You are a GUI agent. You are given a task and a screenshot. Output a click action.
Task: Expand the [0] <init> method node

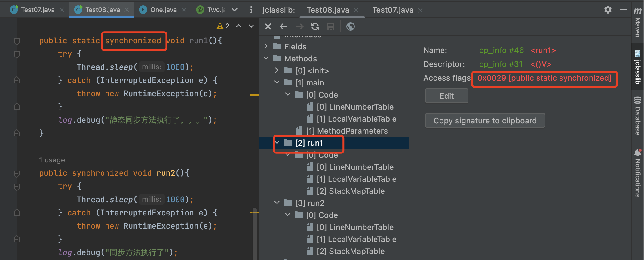tap(277, 70)
